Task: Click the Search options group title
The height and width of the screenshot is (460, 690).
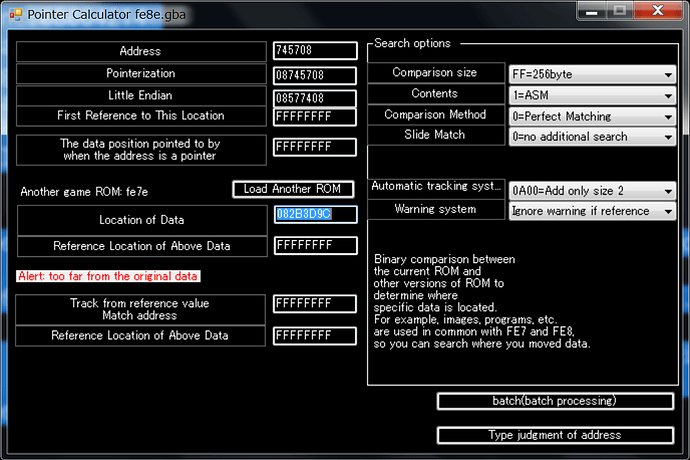Action: [412, 44]
